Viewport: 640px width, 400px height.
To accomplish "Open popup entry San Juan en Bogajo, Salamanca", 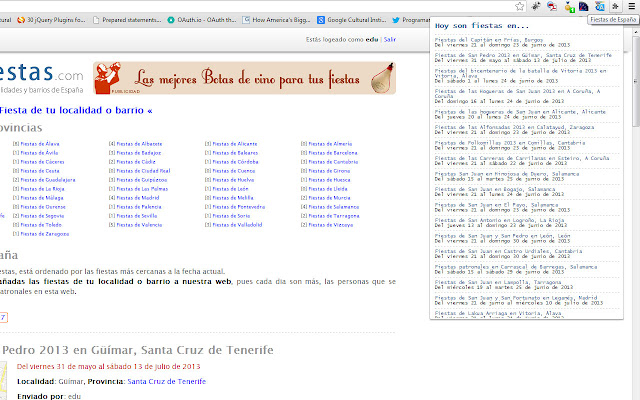I will coord(495,189).
